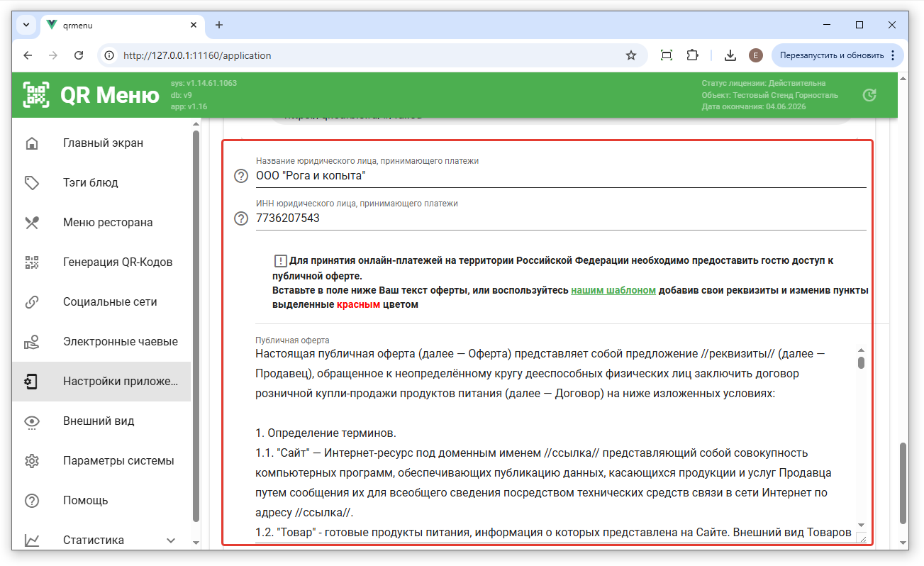Open Параметры системы menu item
This screenshot has height=566, width=924.
(x=101, y=461)
